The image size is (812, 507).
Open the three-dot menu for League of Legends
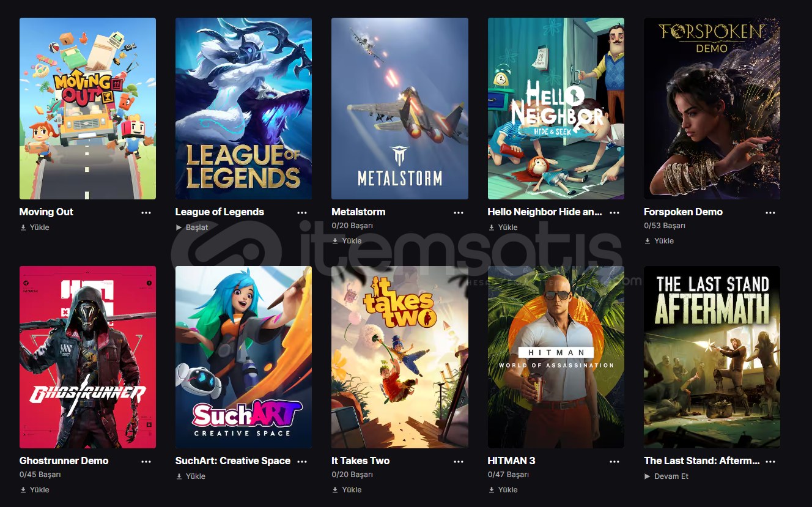[x=302, y=213]
